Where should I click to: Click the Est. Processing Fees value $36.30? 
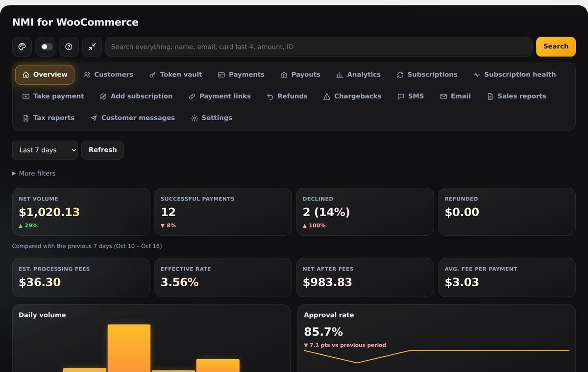tap(40, 282)
